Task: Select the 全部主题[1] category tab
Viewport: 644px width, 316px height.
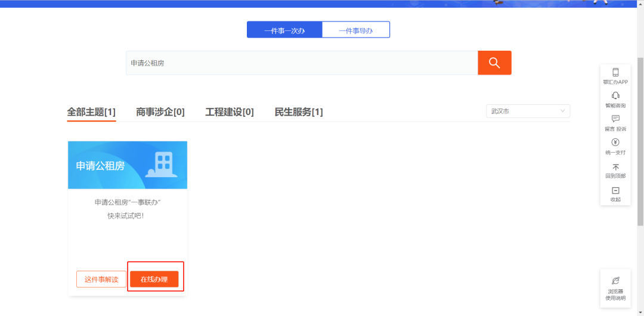Action: point(91,112)
